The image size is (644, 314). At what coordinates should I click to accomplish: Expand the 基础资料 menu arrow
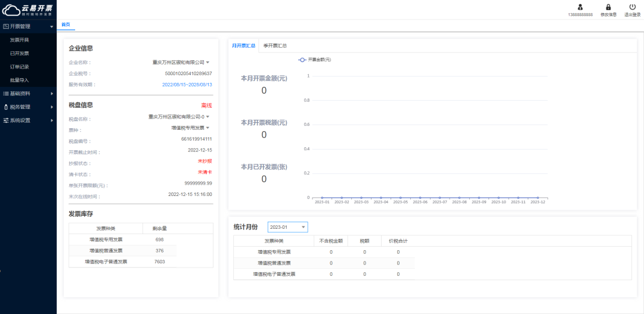pyautogui.click(x=52, y=94)
